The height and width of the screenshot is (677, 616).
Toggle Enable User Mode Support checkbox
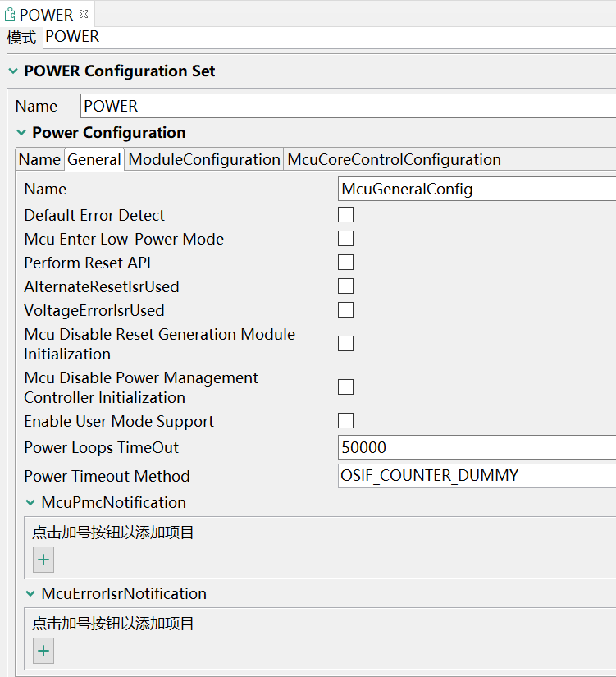346,421
